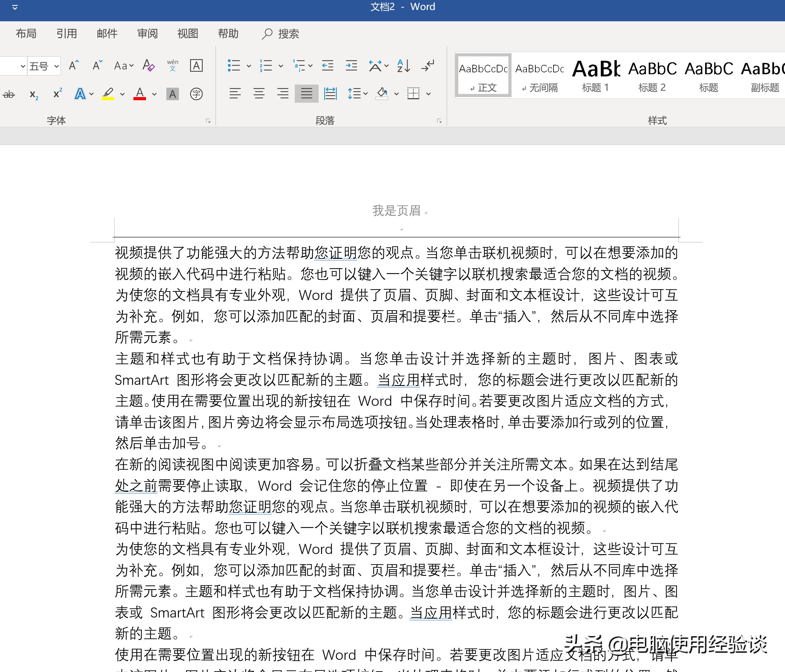Enable bulleted list formatting
The width and height of the screenshot is (785, 672).
click(234, 65)
